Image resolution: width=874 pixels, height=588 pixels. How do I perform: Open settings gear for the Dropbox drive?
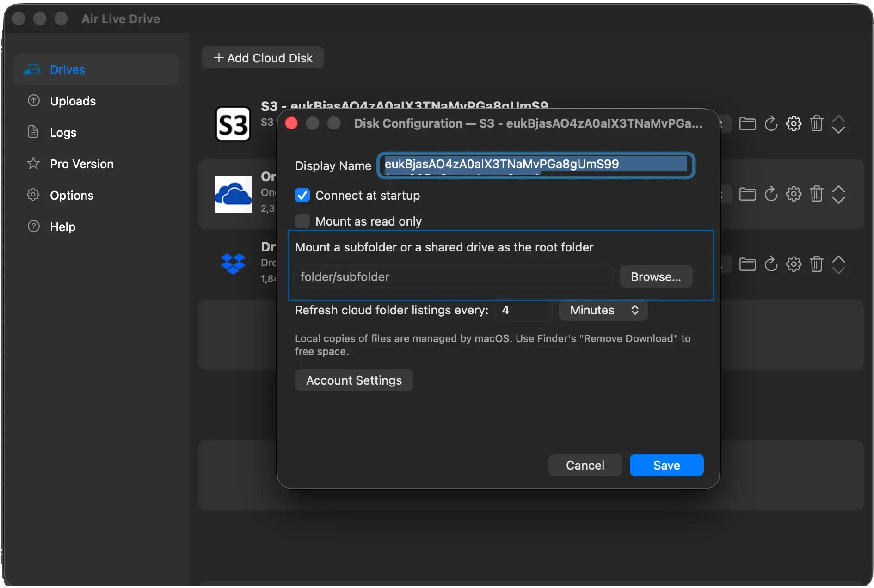794,264
